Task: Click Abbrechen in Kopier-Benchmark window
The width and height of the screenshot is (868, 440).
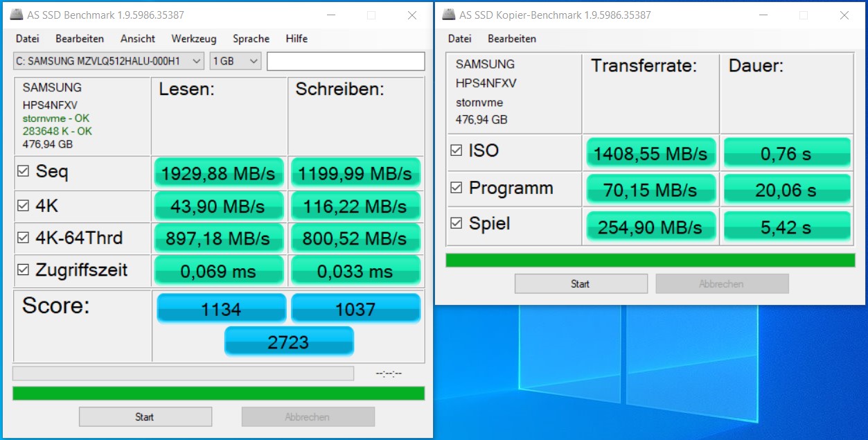Action: coord(722,283)
